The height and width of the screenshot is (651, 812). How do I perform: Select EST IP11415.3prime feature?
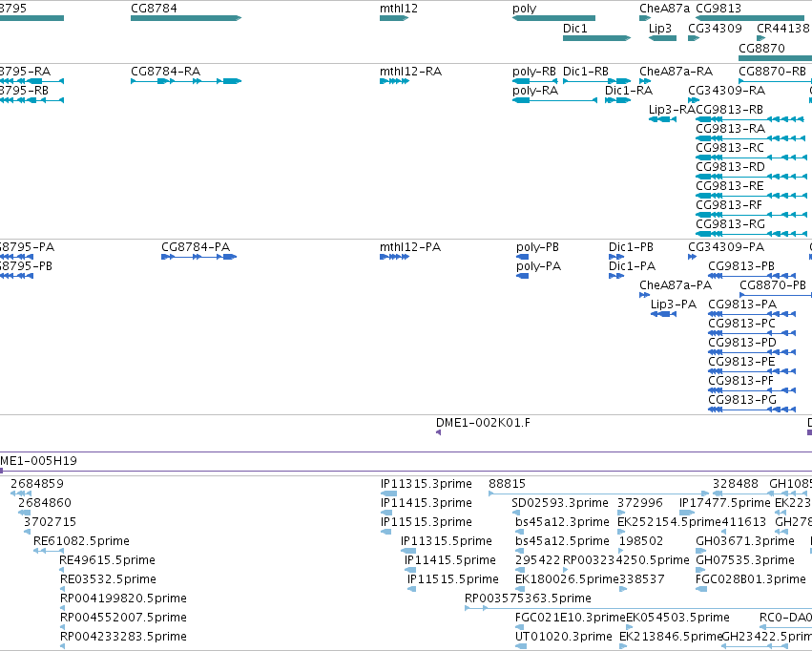[386, 513]
